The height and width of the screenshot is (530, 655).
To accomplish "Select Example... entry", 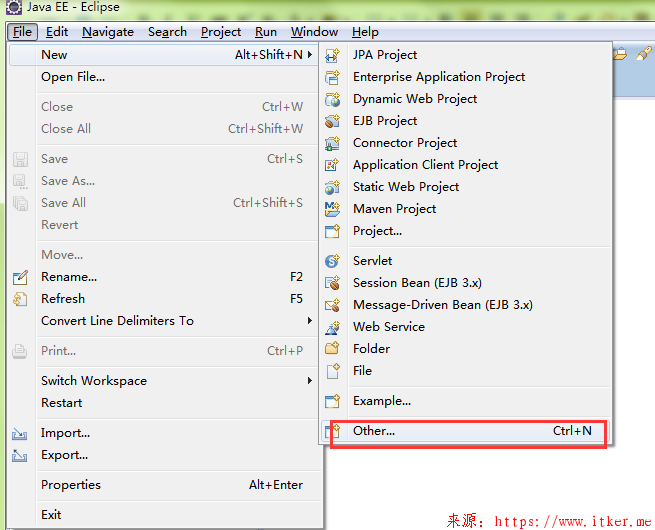I will pos(466,401).
